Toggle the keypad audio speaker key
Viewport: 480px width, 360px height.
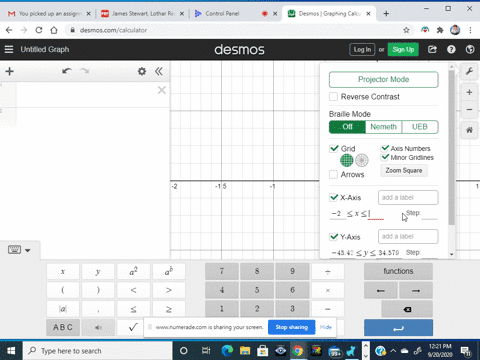98,327
